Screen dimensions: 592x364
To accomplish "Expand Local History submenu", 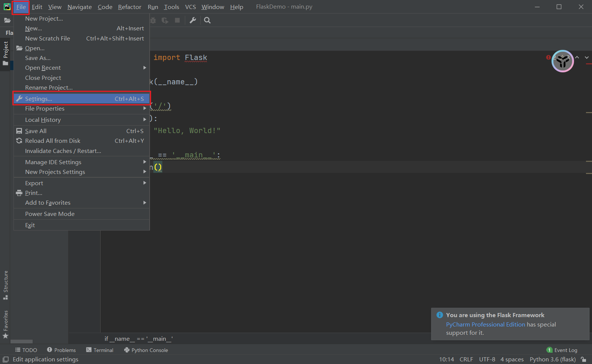I will click(82, 120).
